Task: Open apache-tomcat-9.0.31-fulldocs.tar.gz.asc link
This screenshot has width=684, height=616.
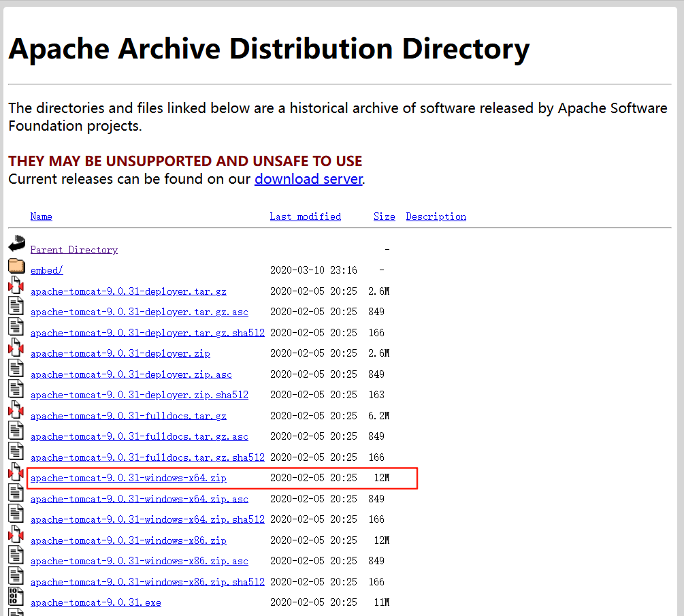Action: 139,437
